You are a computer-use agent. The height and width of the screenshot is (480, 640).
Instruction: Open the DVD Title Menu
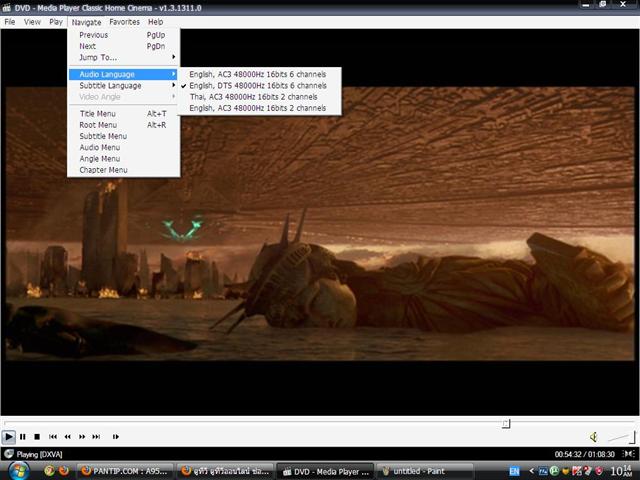(x=123, y=113)
